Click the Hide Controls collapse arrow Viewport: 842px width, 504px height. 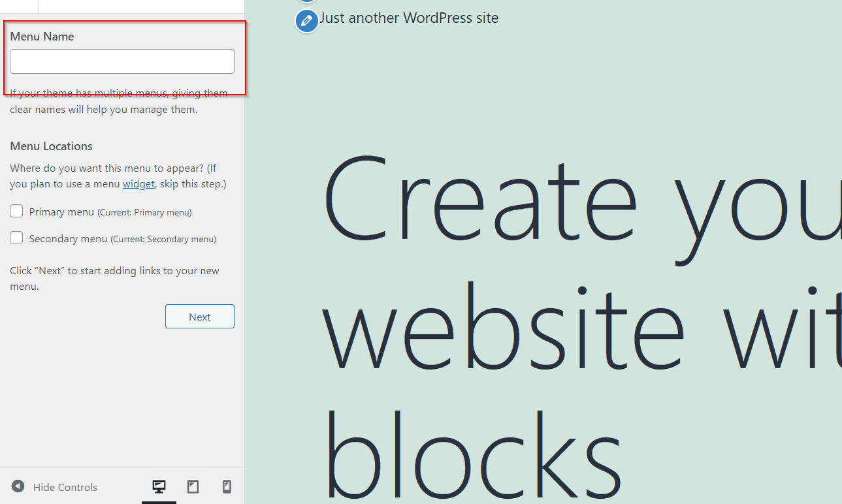pos(18,486)
